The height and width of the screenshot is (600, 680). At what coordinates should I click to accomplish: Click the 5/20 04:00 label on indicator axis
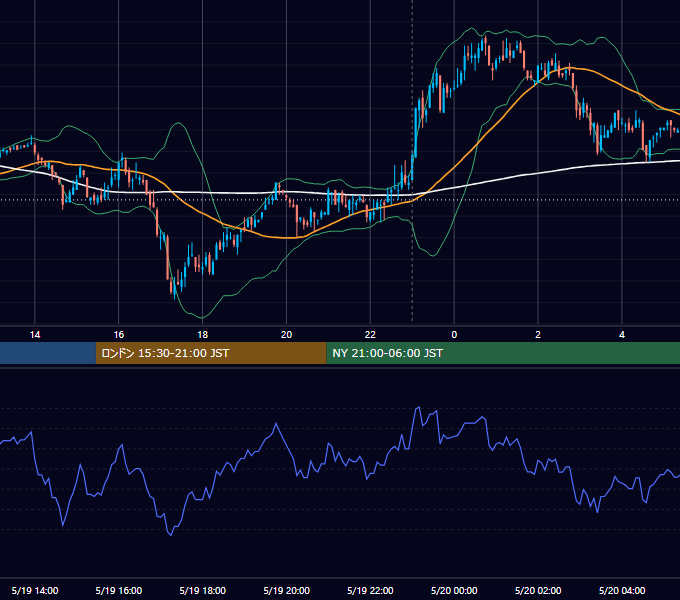[x=622, y=590]
